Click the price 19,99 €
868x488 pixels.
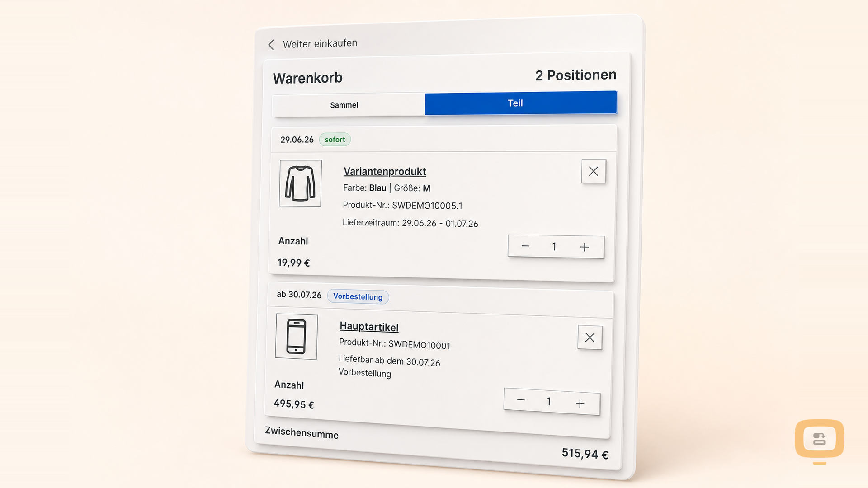[x=294, y=263]
